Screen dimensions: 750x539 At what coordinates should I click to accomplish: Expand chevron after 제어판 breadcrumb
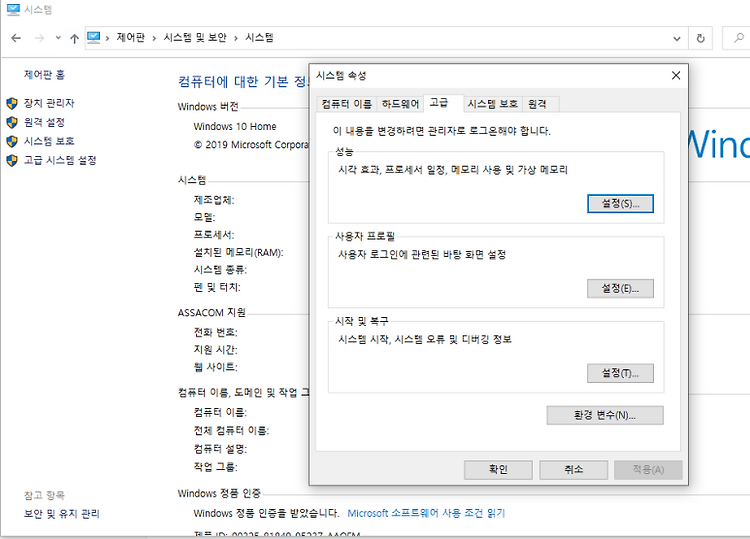[154, 38]
